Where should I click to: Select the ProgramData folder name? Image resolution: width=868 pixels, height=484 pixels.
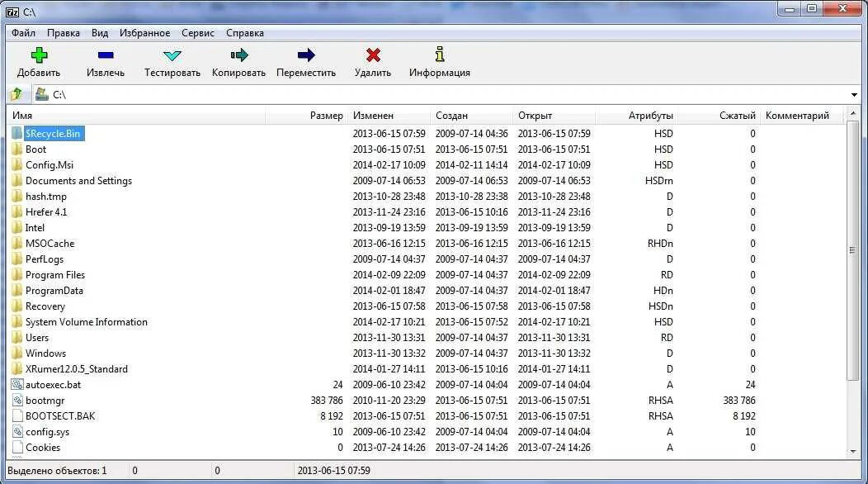coord(54,291)
